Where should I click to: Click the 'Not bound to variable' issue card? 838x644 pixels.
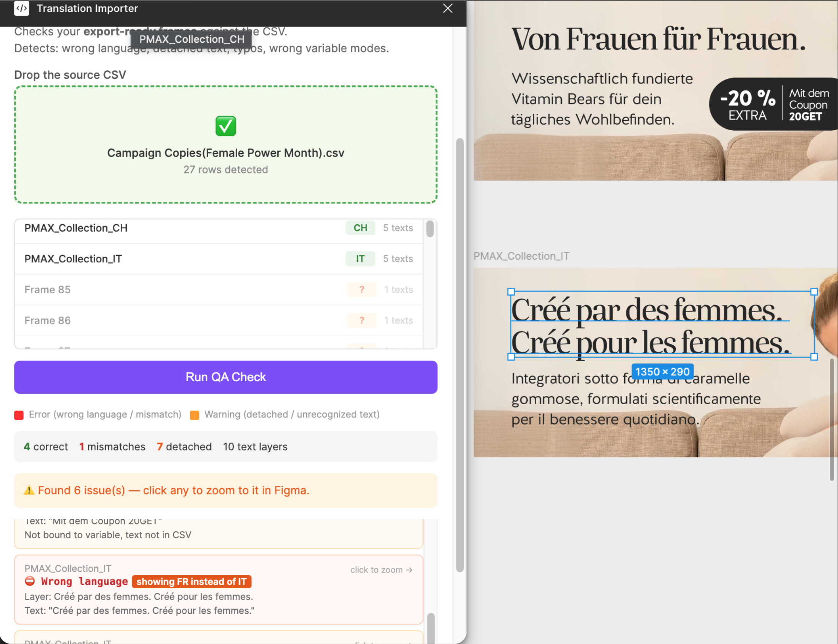click(218, 534)
